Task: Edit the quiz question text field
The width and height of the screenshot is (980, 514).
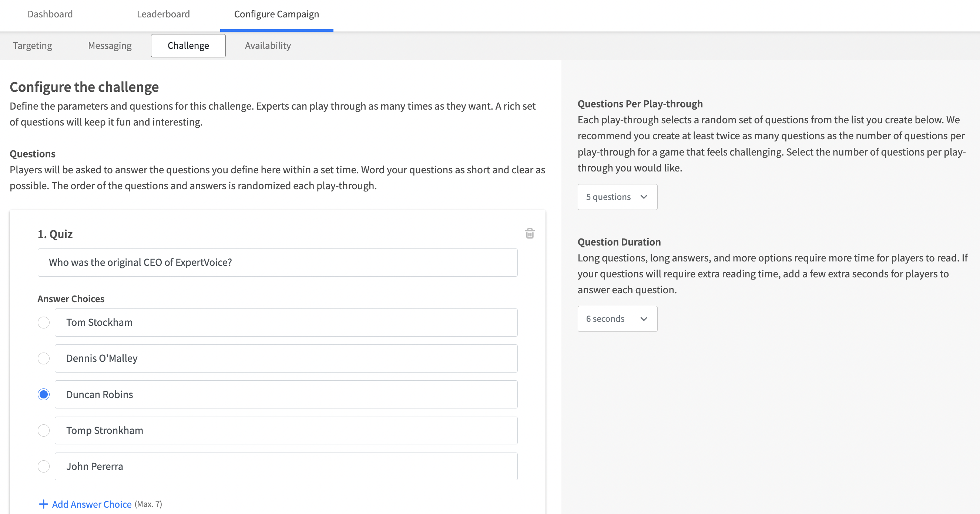Action: (277, 262)
